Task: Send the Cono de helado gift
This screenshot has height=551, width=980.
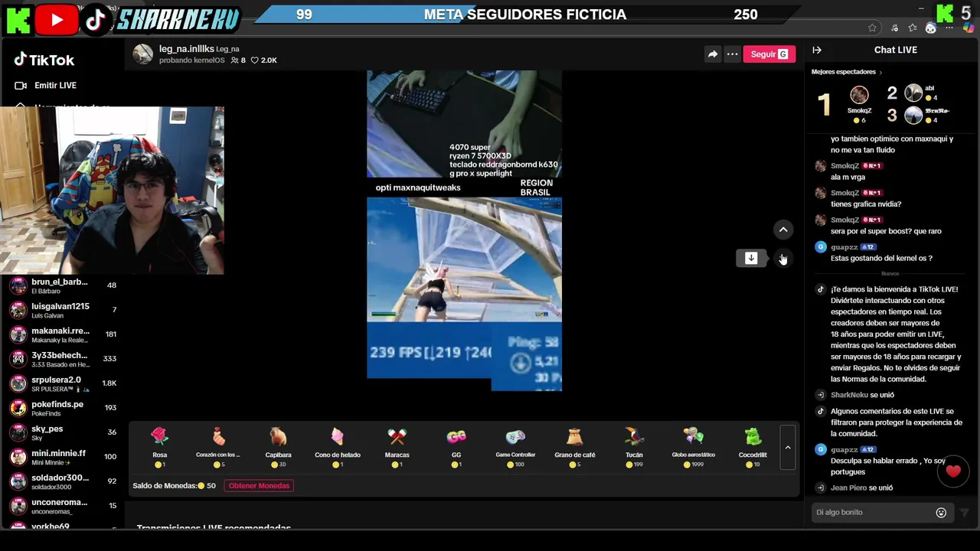Action: coord(338,447)
